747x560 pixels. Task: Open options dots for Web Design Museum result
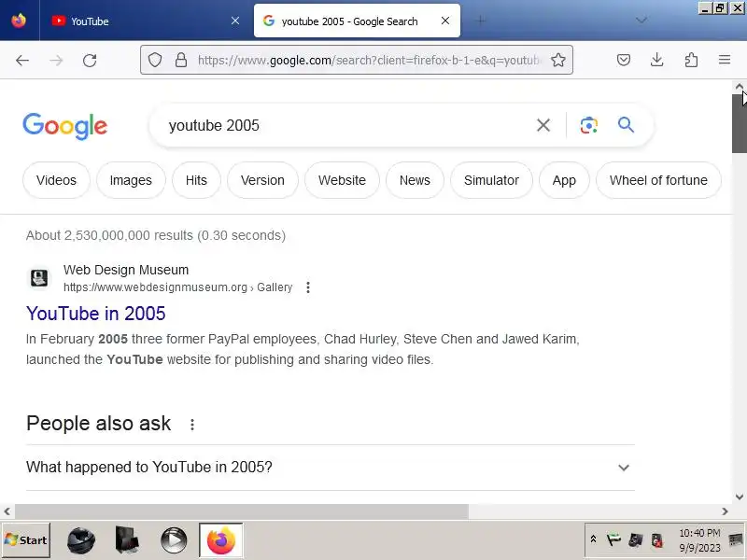[x=308, y=287]
